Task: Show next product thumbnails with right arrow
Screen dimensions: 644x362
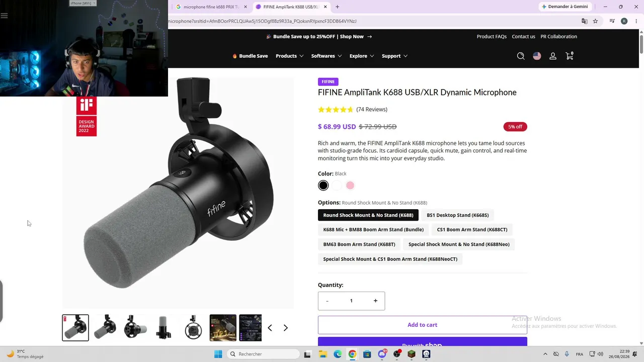Action: (285, 328)
